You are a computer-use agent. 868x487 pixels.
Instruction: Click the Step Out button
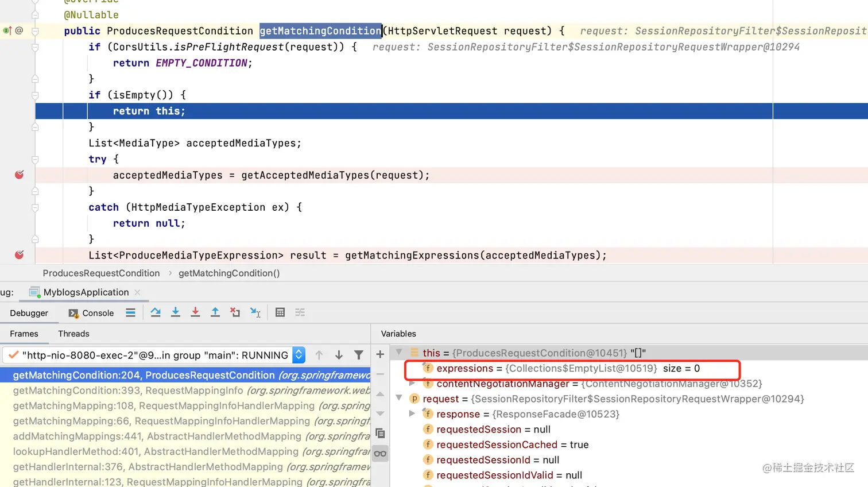point(215,312)
